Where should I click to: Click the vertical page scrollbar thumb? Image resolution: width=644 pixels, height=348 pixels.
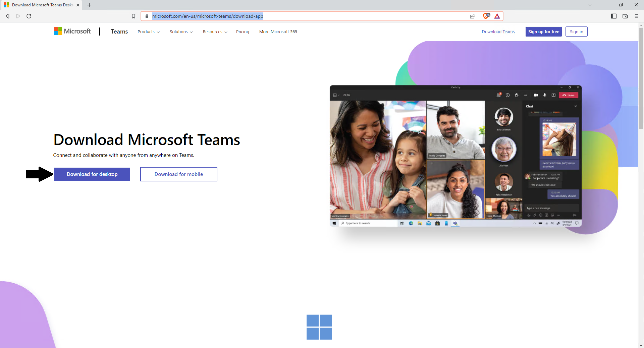tap(641, 79)
